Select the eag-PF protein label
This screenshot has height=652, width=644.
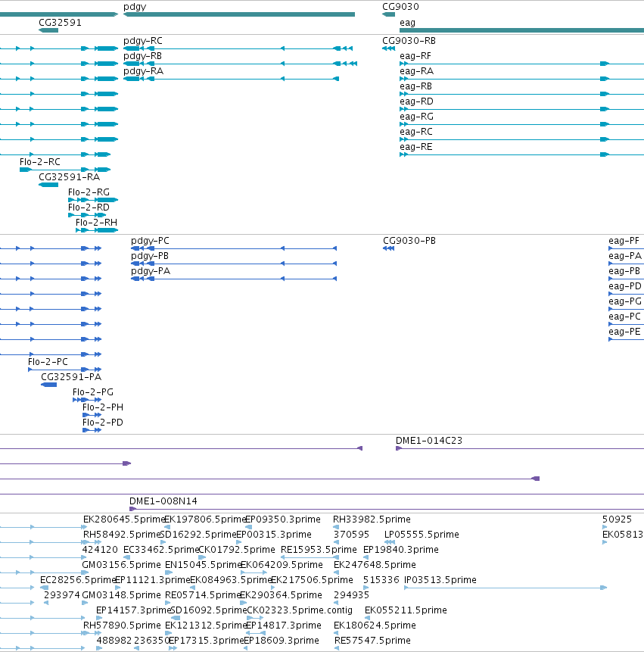click(x=624, y=241)
